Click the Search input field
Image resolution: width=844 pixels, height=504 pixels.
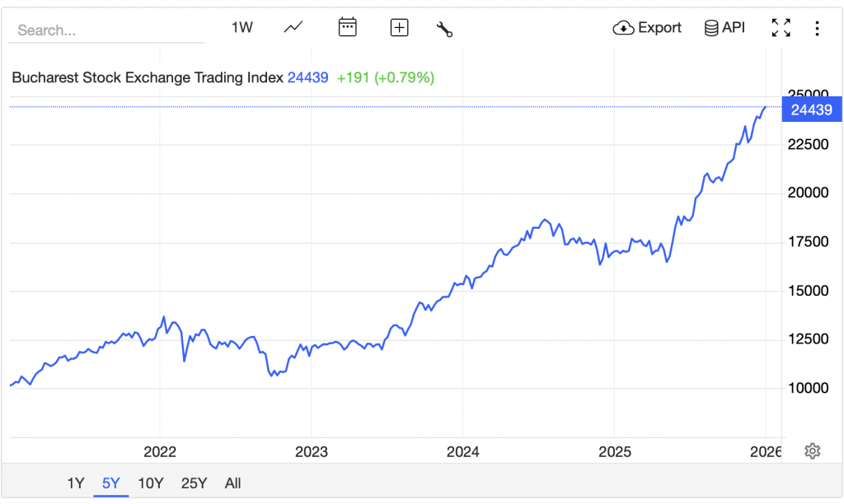click(x=105, y=30)
